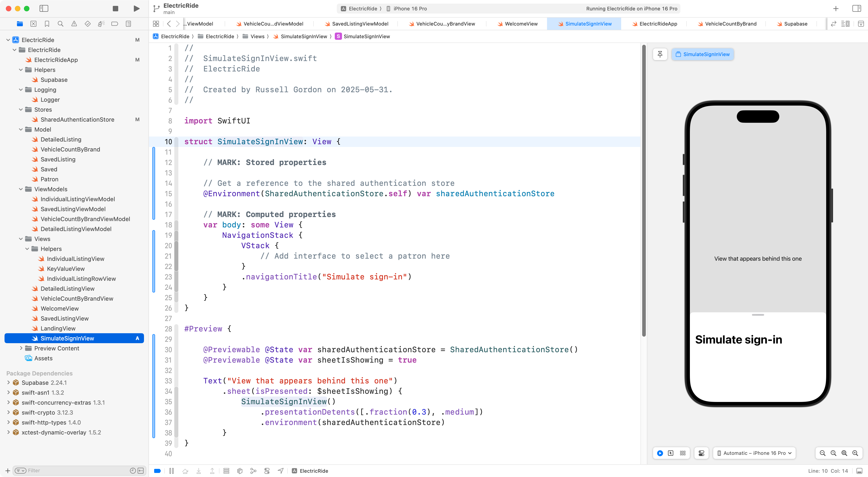Click the preview Device Settings icon
868x477 pixels.
tap(702, 453)
